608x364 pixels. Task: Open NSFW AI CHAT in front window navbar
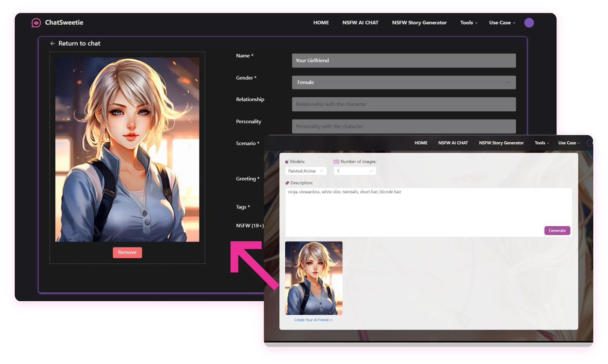coord(453,143)
